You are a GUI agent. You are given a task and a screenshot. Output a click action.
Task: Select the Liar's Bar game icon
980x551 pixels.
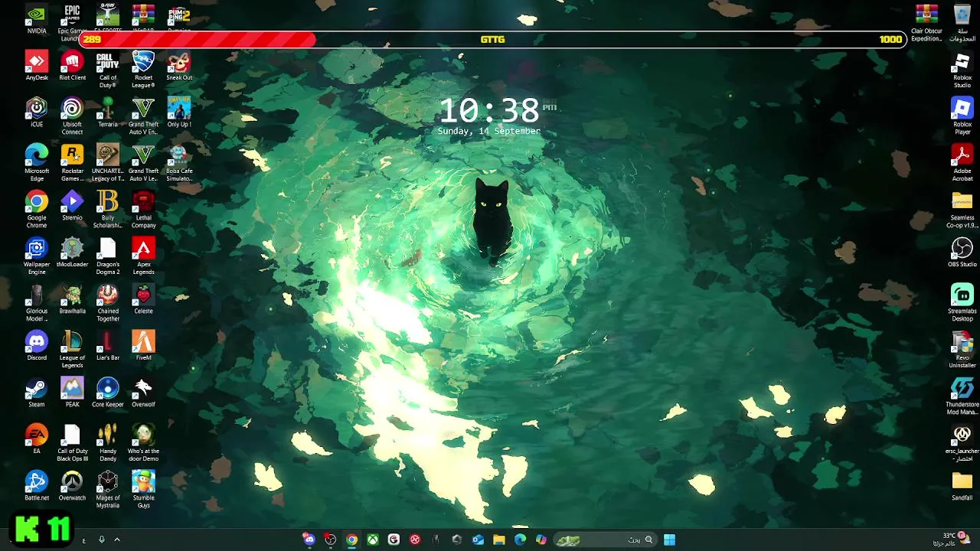click(108, 346)
